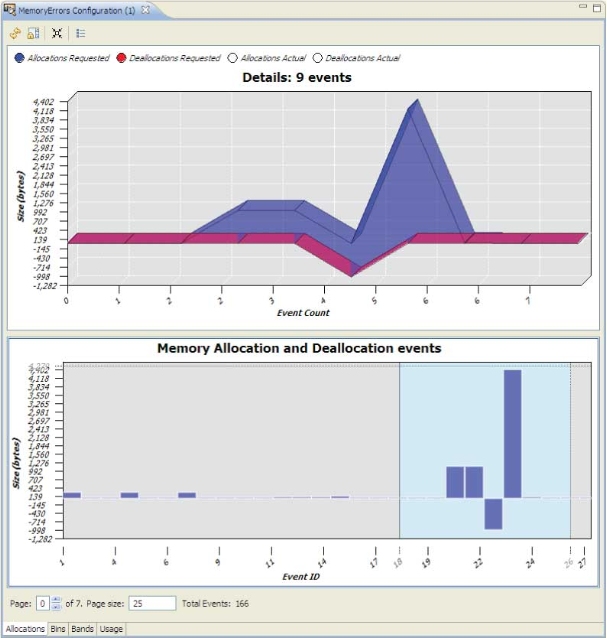The height and width of the screenshot is (638, 607).
Task: Toggle the Deallocations Requested series
Action: click(122, 58)
